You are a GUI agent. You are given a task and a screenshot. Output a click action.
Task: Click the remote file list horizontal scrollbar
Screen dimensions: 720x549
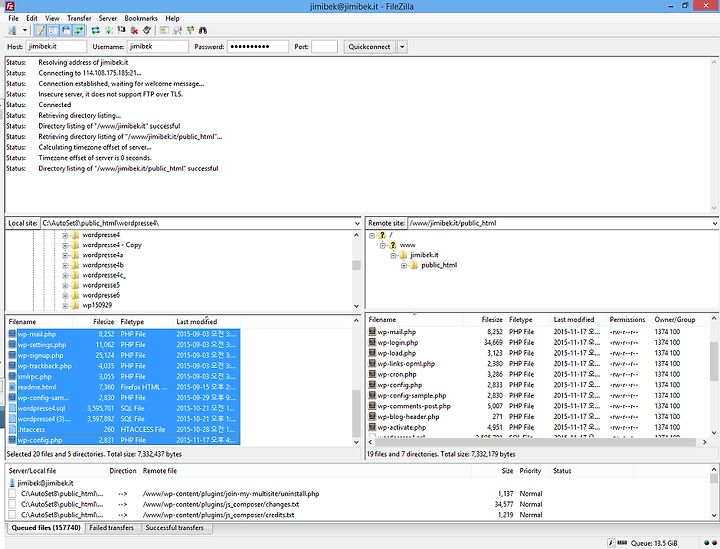coord(537,442)
